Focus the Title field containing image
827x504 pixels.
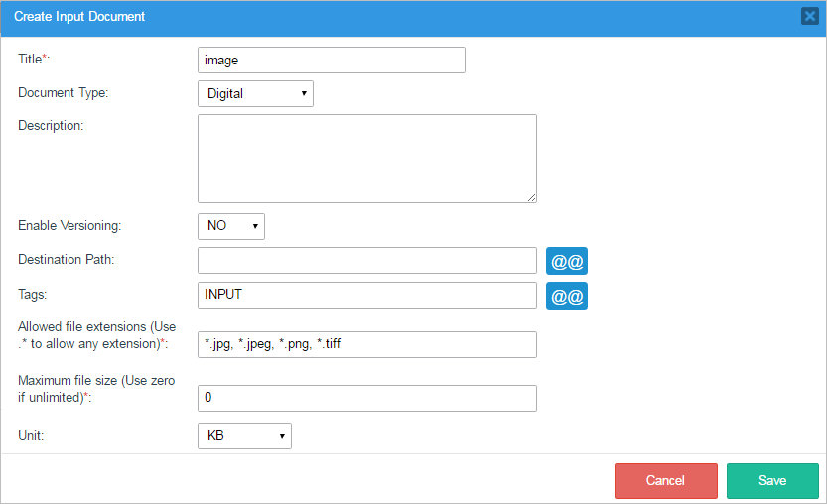[x=331, y=61]
